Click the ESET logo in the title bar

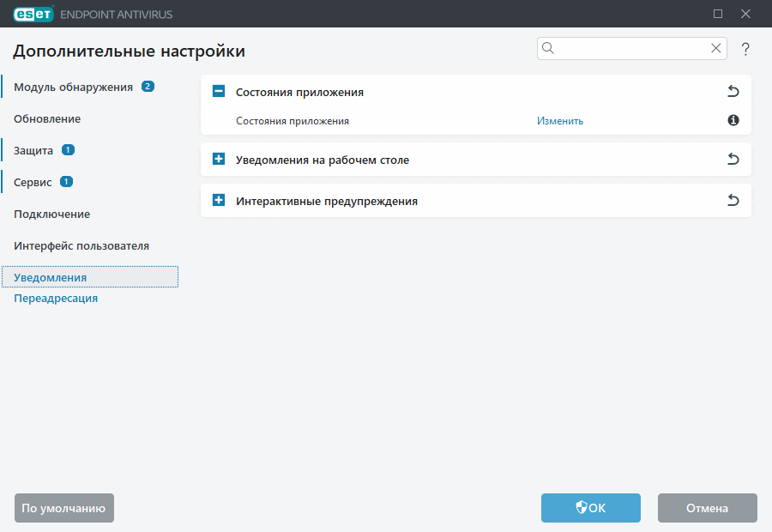point(33,14)
